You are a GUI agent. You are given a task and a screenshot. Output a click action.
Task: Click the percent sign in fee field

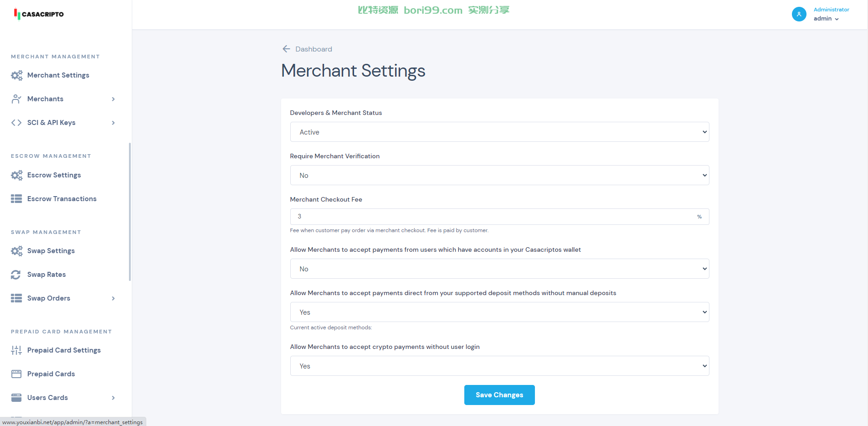(x=699, y=217)
